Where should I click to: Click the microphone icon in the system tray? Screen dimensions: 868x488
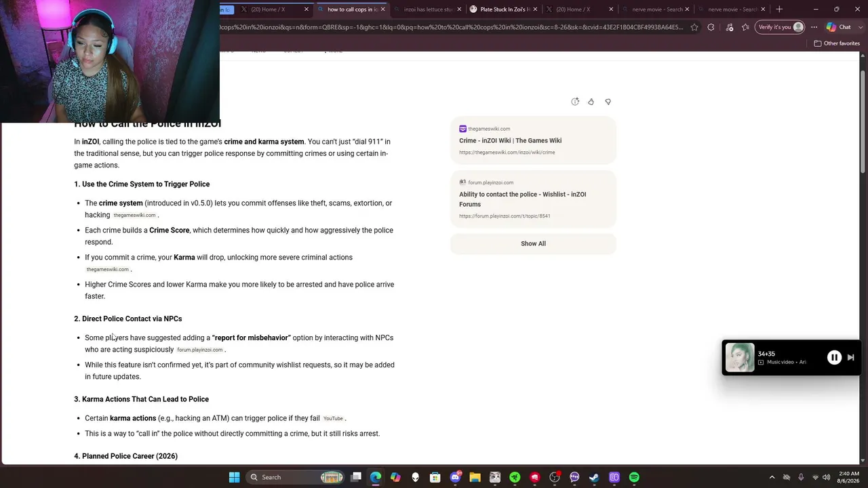[x=801, y=477]
